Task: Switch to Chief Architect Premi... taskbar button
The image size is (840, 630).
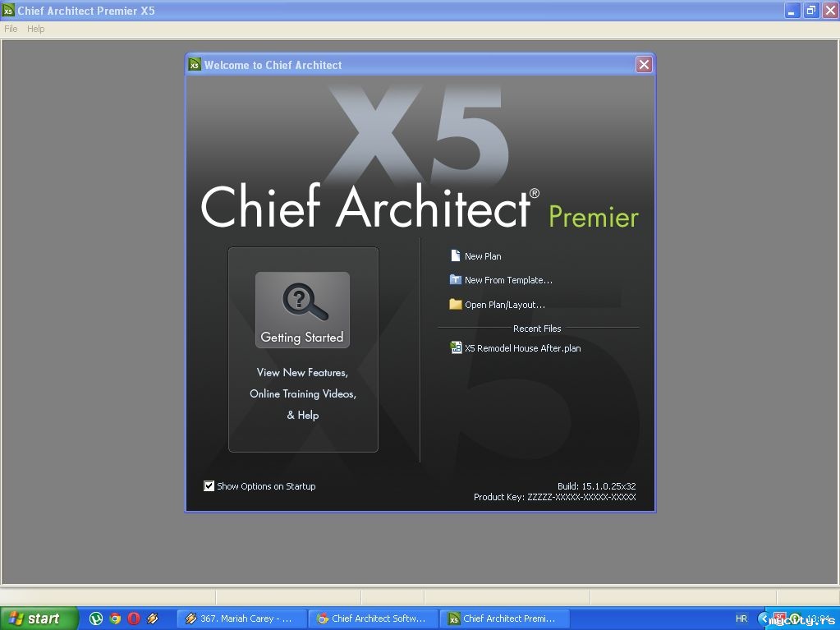Action: [x=505, y=619]
